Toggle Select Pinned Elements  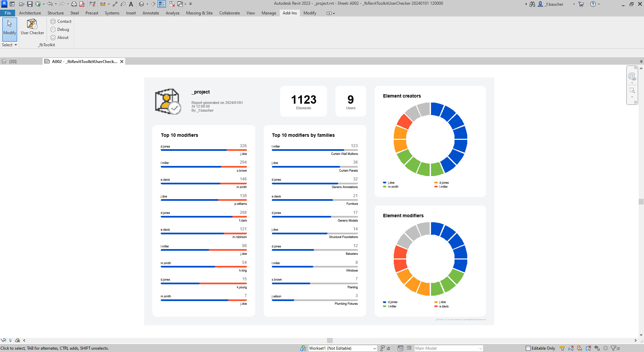[580, 348]
